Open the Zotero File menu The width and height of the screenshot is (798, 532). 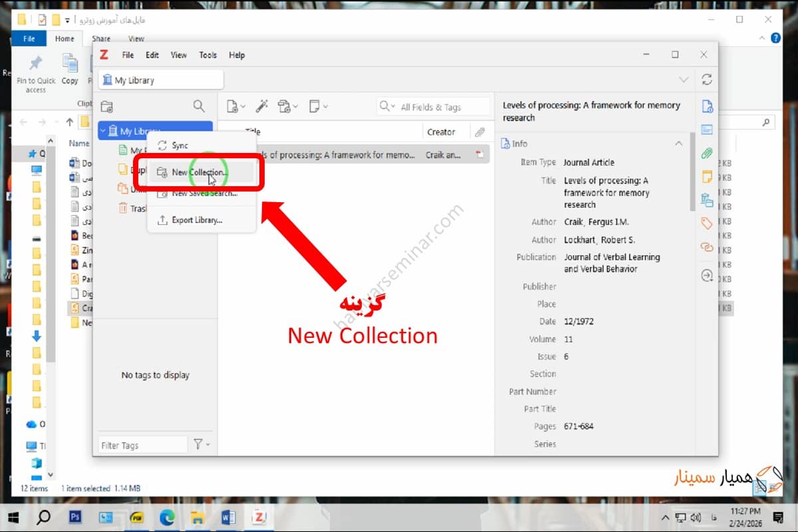128,55
